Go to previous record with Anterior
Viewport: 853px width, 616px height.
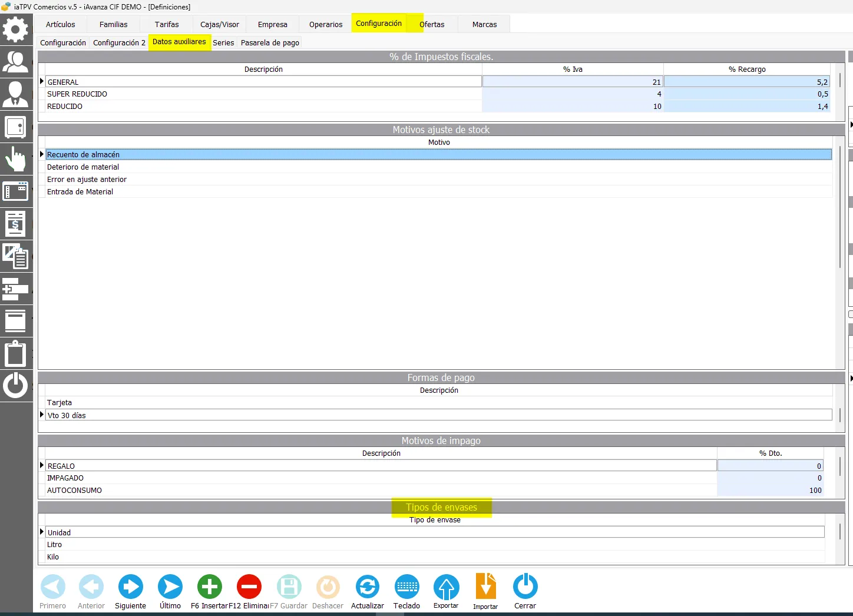(x=91, y=592)
